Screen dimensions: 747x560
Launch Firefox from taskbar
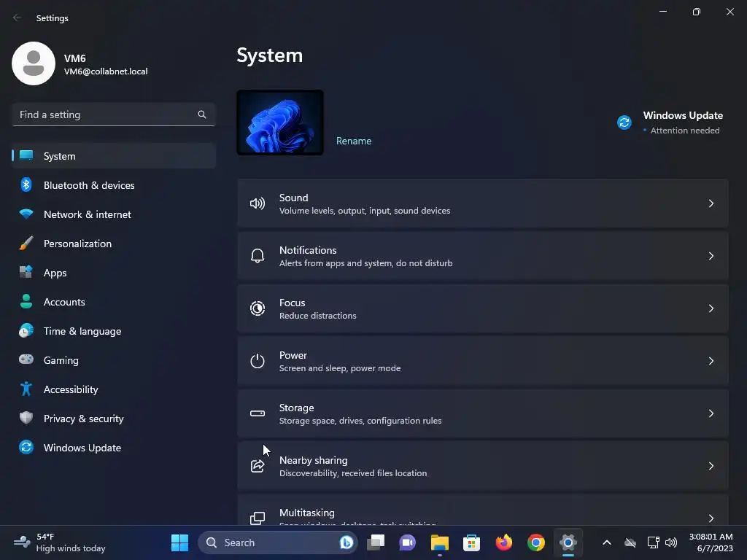click(x=503, y=542)
